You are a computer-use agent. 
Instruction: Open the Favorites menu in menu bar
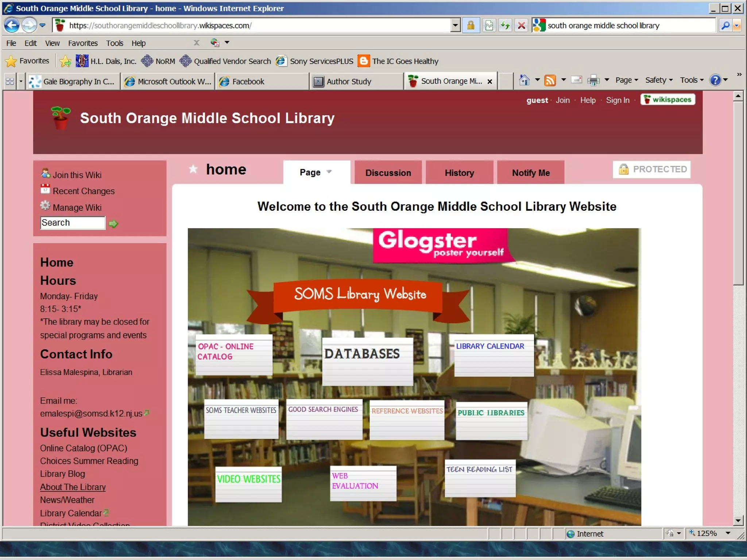click(83, 43)
